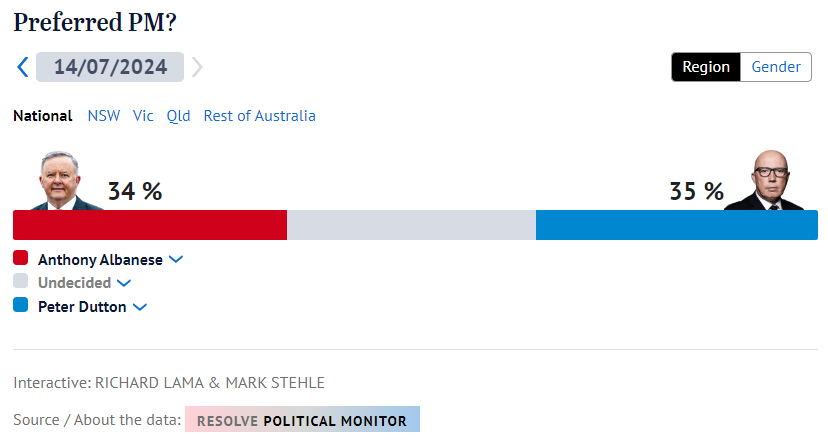The image size is (828, 443).
Task: Select the National tab
Action: (x=42, y=115)
